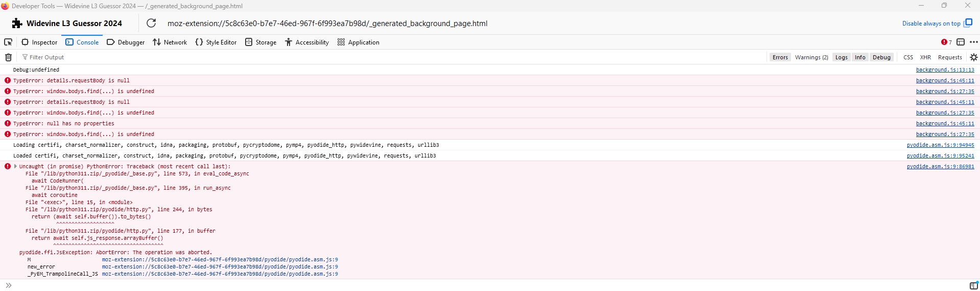Viewport: 980px width, 291px height.
Task: Open the Application tab
Action: pos(358,42)
